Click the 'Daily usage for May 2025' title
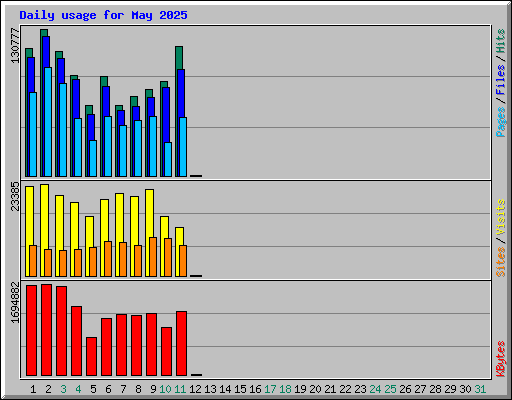Image resolution: width=512 pixels, height=400 pixels. tap(103, 15)
